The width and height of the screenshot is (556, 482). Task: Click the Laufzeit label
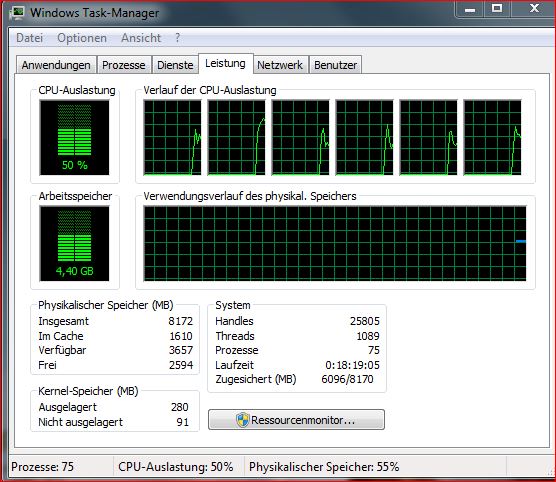[x=234, y=365]
